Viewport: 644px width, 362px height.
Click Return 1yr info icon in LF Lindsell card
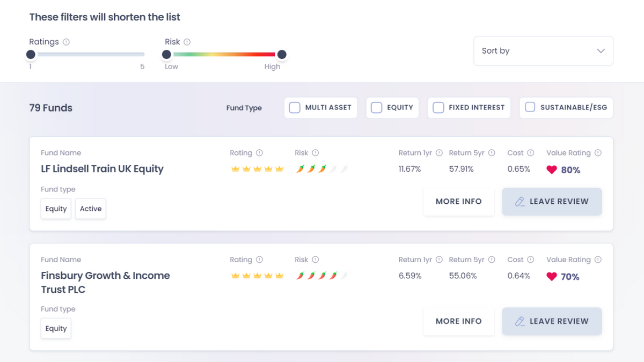pos(439,153)
